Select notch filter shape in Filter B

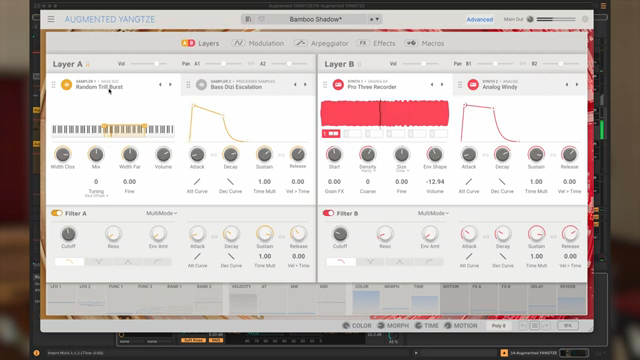(370, 262)
